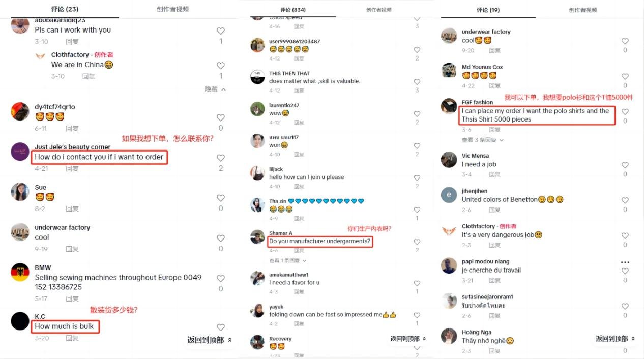Like Clothfactory's "We are in China" reply
Screen dimensions: 644x359
pyautogui.click(x=221, y=66)
